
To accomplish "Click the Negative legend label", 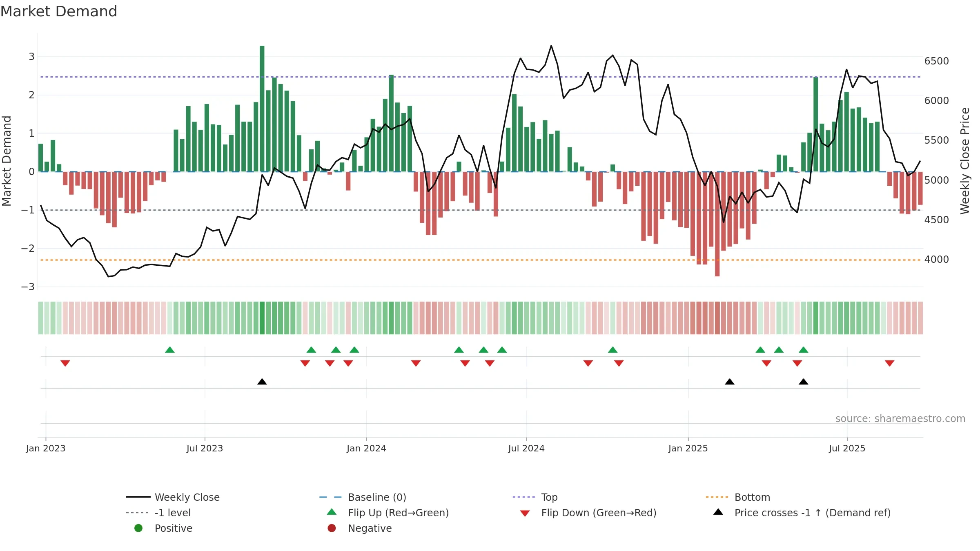I will point(370,529).
